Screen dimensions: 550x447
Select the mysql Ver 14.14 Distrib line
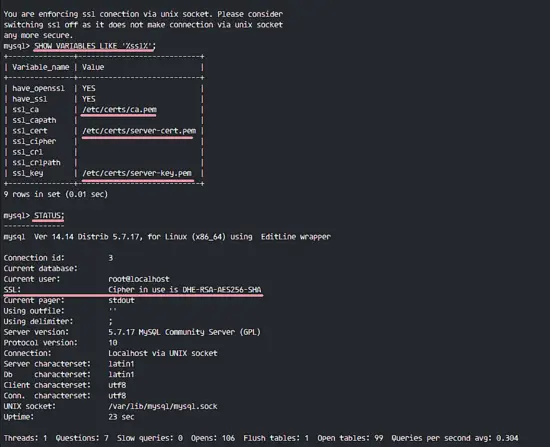[167, 237]
